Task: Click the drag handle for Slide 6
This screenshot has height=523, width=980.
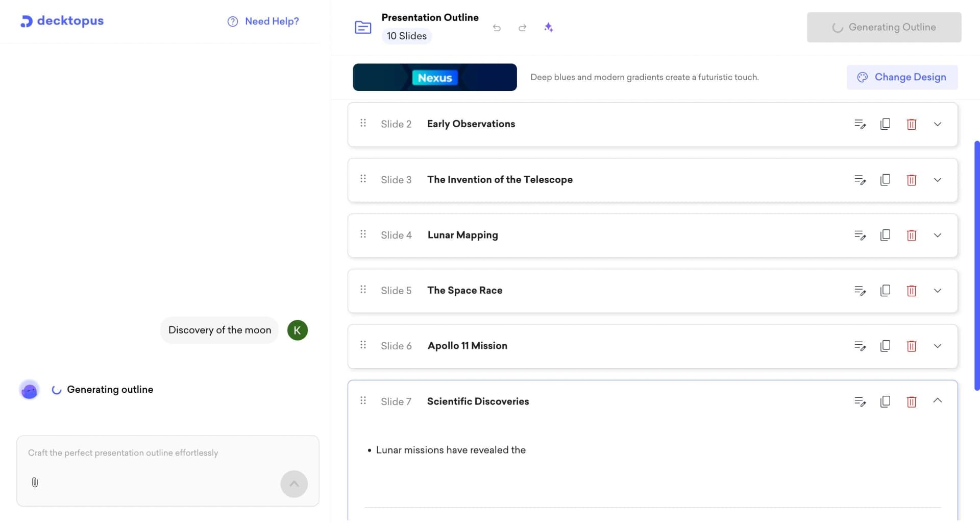Action: coord(363,345)
